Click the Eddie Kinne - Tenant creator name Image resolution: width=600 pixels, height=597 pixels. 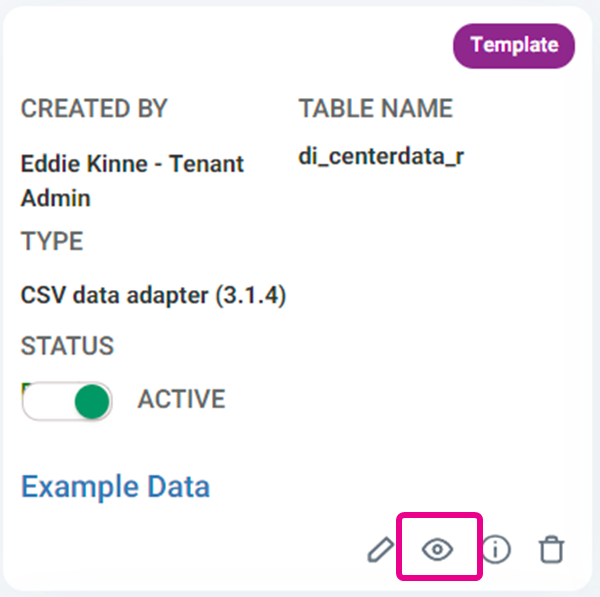(132, 164)
